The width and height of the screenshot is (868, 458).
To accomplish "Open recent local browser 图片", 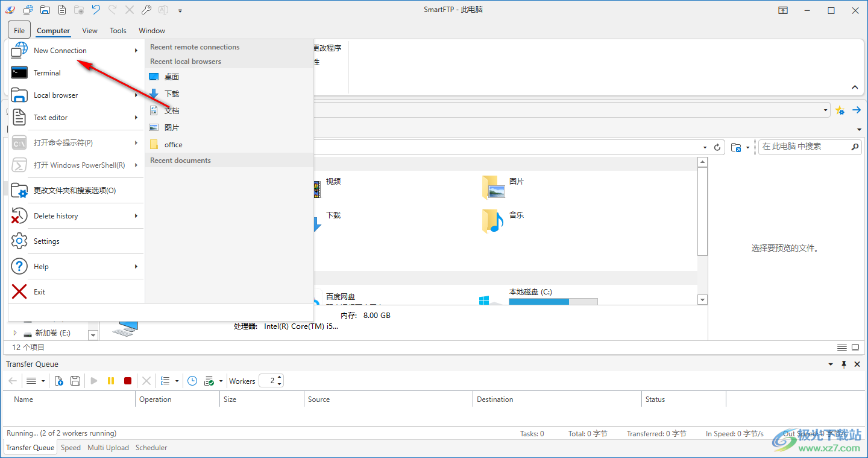I will point(230,128).
